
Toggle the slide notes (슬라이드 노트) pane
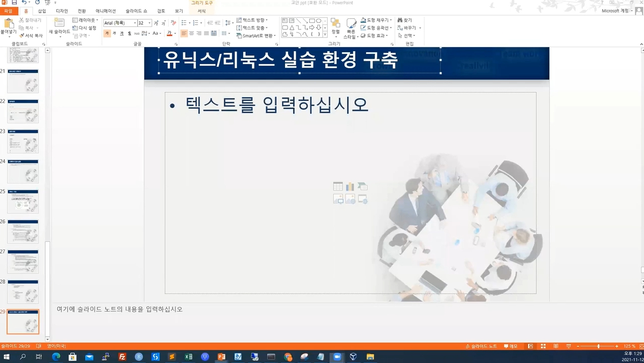(481, 346)
